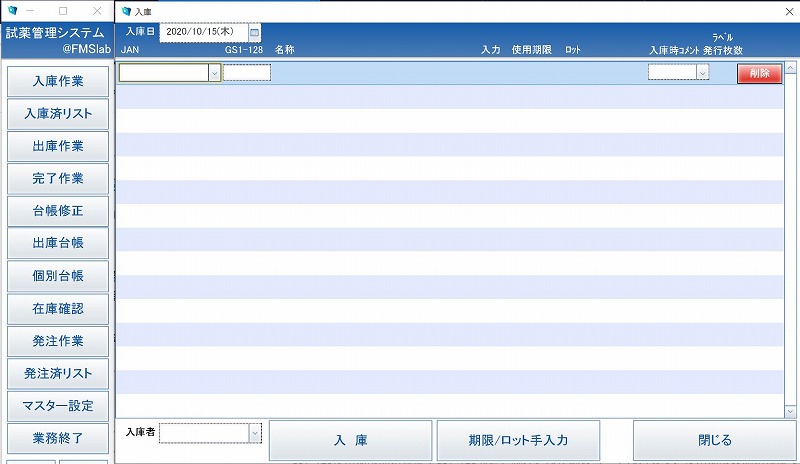Viewport: 800px width, 464px height.
Task: Click 業務終了 to exit
Action: pyautogui.click(x=58, y=438)
